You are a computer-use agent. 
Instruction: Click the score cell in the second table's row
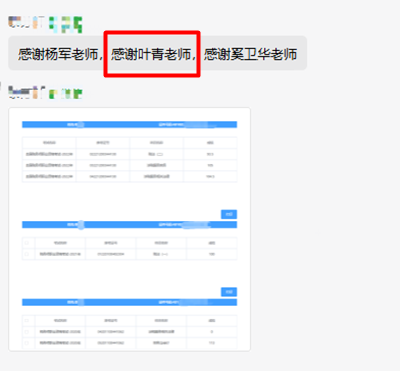pyautogui.click(x=212, y=254)
